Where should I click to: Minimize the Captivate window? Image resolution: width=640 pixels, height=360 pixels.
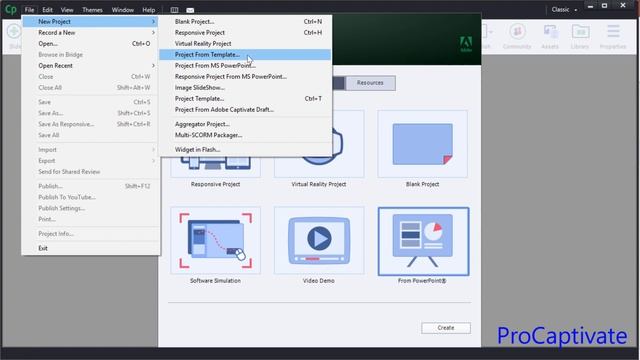pyautogui.click(x=590, y=6)
